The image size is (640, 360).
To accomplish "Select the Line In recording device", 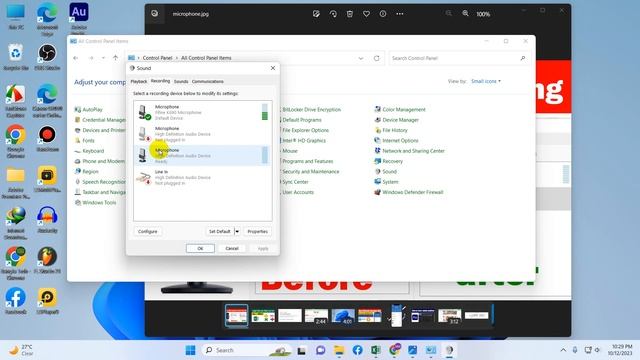I will [x=202, y=178].
